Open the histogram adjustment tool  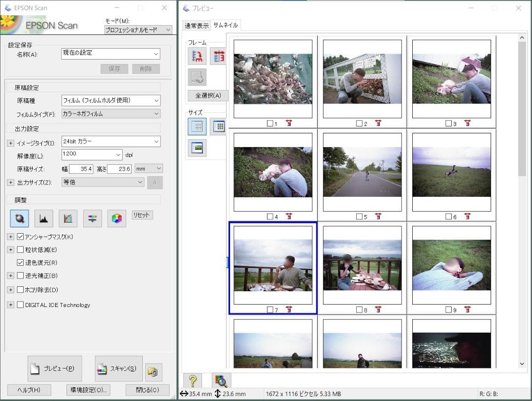click(43, 218)
